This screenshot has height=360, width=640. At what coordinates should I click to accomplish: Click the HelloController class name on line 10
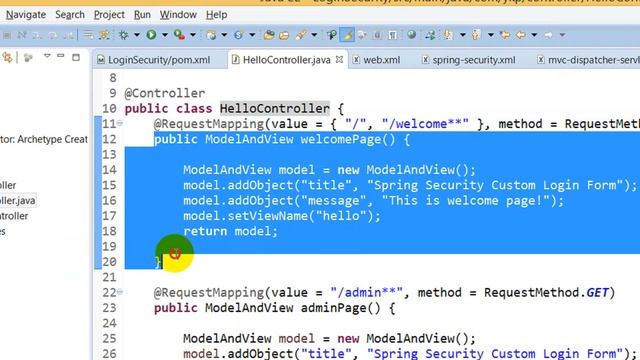[274, 109]
